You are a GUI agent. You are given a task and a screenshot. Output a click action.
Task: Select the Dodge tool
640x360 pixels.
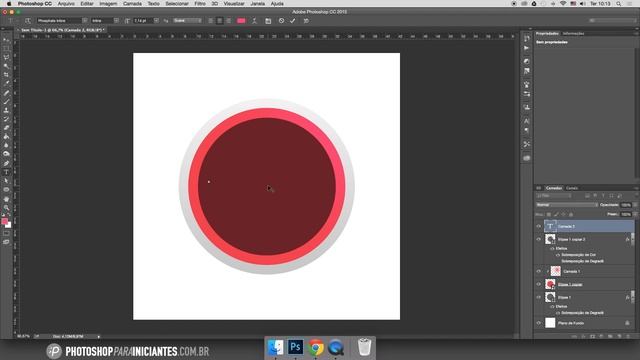pos(6,154)
